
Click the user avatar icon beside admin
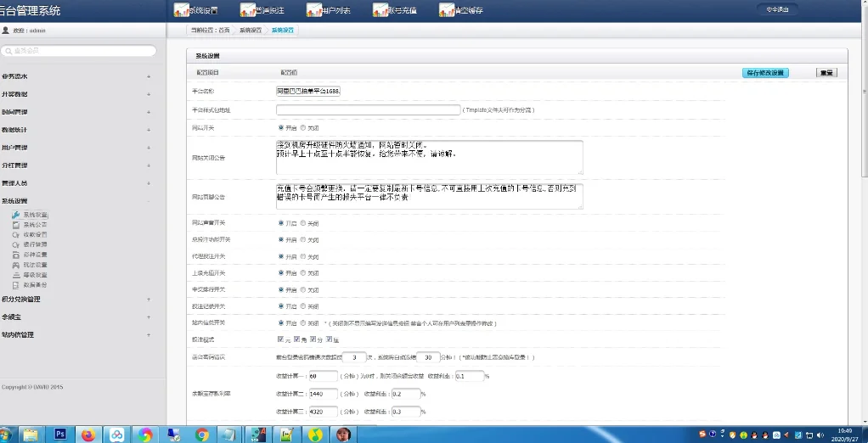[6, 31]
